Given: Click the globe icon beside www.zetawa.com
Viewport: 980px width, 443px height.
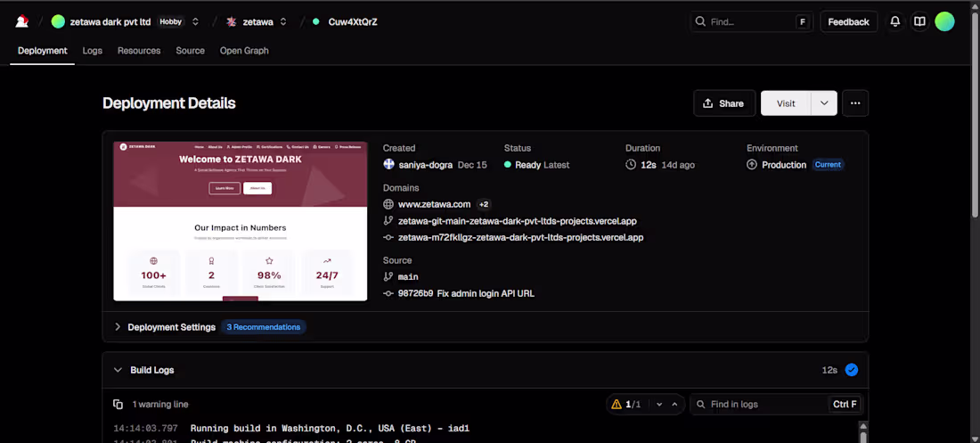Looking at the screenshot, I should (388, 204).
